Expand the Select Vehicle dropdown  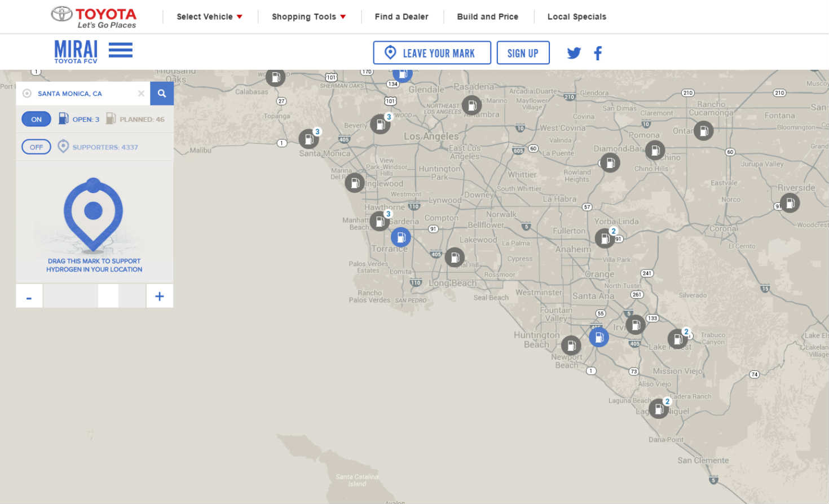pyautogui.click(x=209, y=16)
